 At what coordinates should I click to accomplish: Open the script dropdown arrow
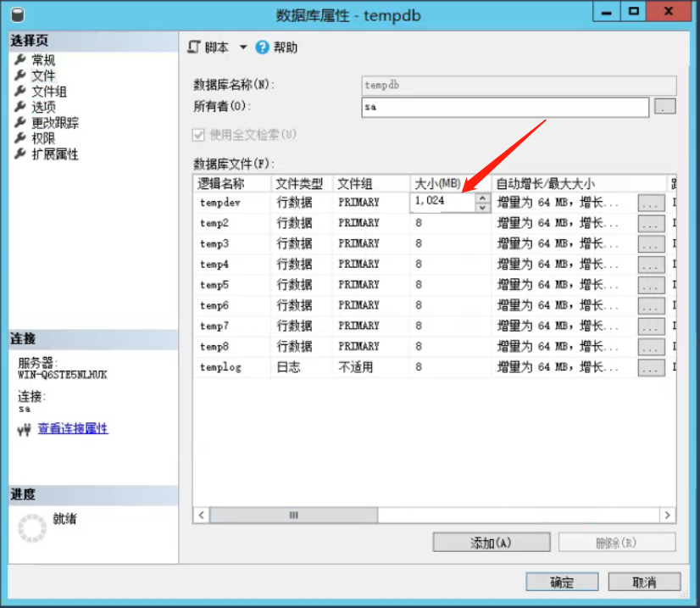pos(243,47)
